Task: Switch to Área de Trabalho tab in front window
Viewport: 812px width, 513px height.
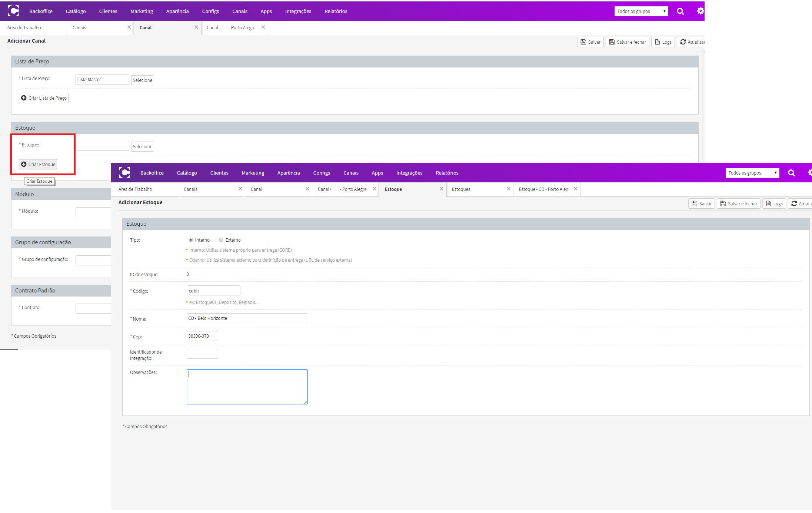Action: coord(144,189)
